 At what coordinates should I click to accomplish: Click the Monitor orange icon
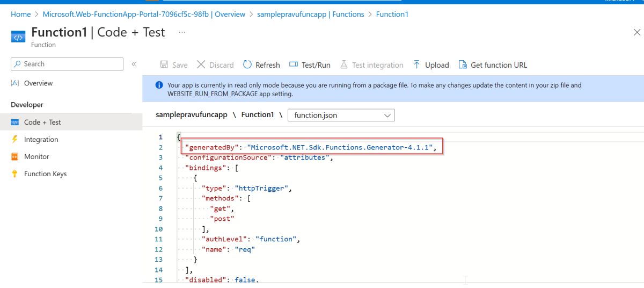pos(14,156)
